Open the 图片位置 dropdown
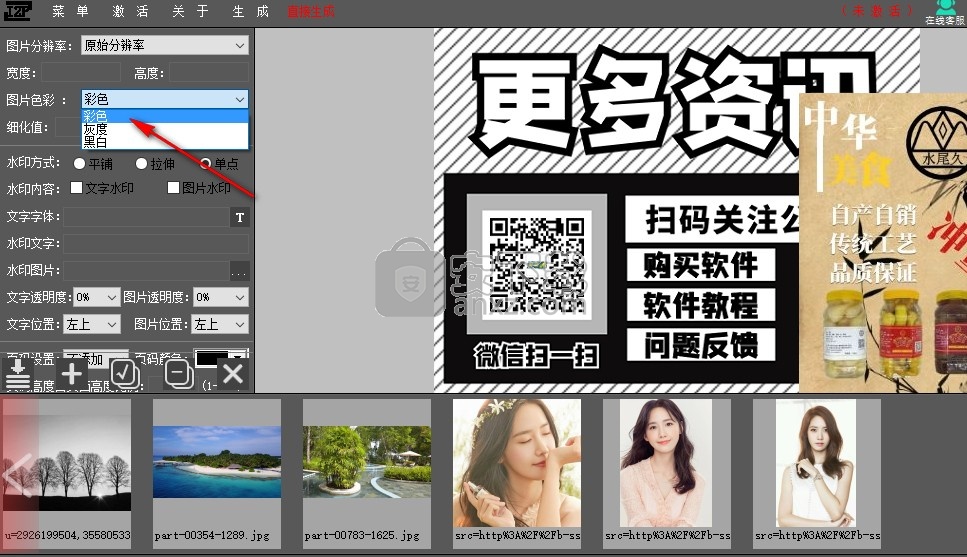 [220, 324]
